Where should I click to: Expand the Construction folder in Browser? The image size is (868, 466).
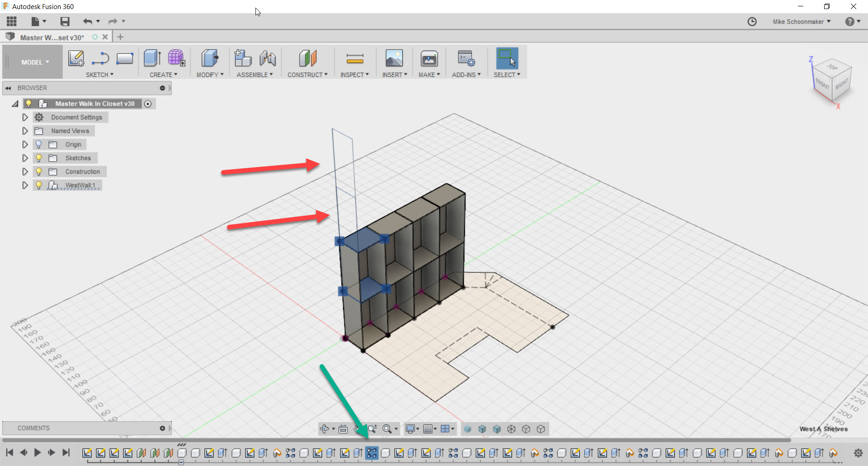25,171
